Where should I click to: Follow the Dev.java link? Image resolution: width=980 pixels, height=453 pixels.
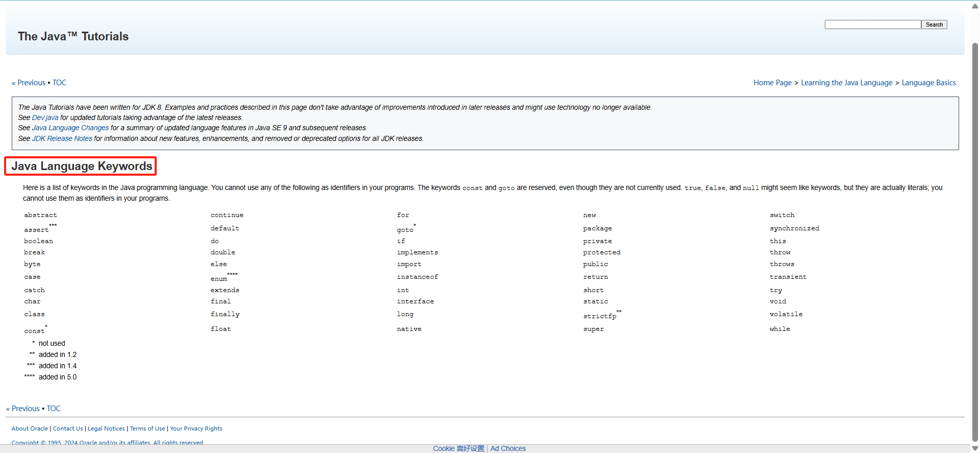point(45,117)
